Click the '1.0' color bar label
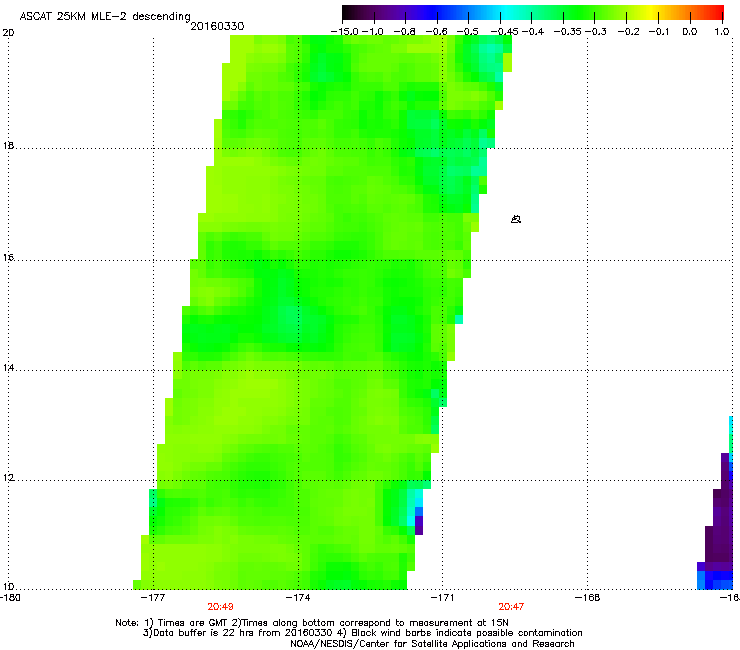 click(722, 32)
